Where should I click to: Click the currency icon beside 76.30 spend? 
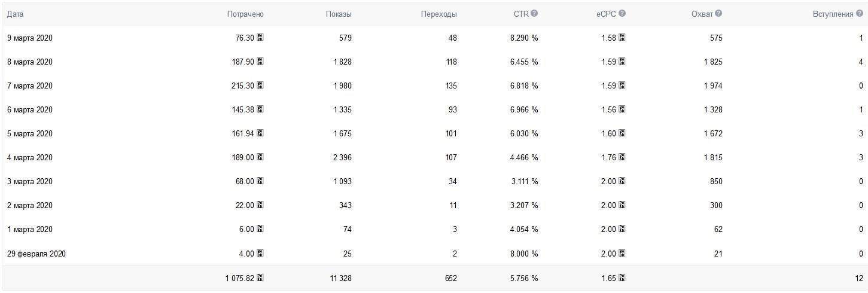click(x=260, y=38)
